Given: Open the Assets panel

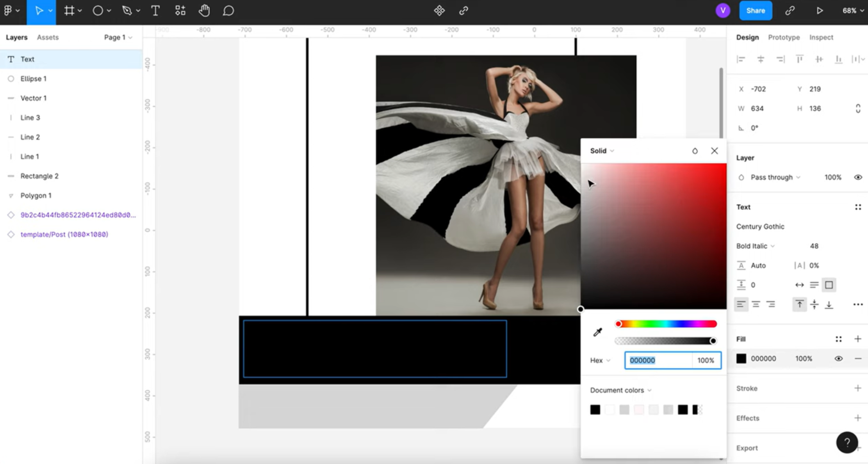Looking at the screenshot, I should tap(48, 37).
